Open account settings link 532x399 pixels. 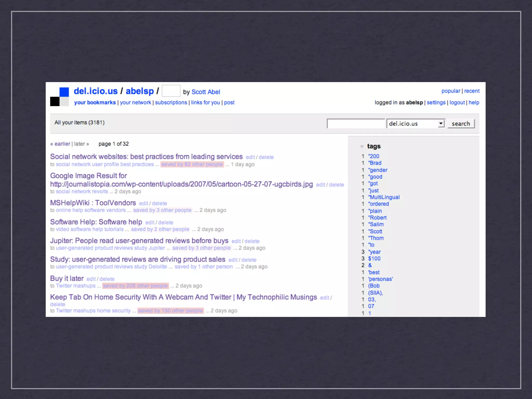tap(436, 103)
